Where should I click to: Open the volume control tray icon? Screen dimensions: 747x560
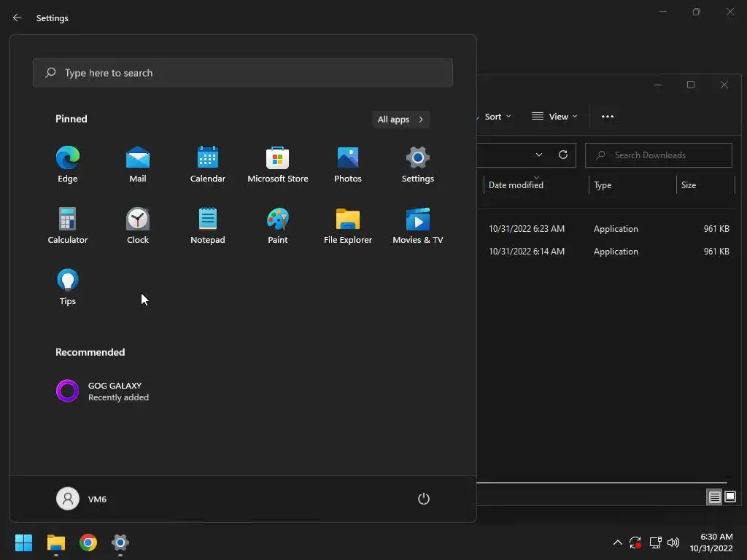(x=673, y=542)
